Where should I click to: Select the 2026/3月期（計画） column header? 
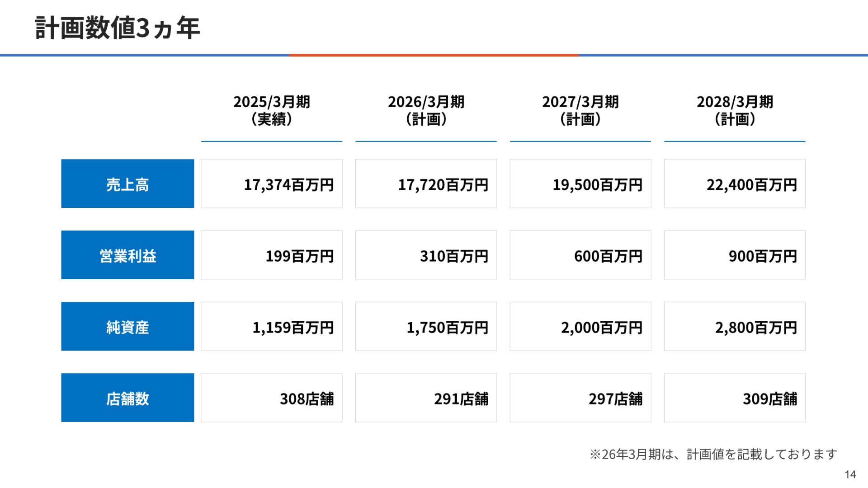pos(426,110)
